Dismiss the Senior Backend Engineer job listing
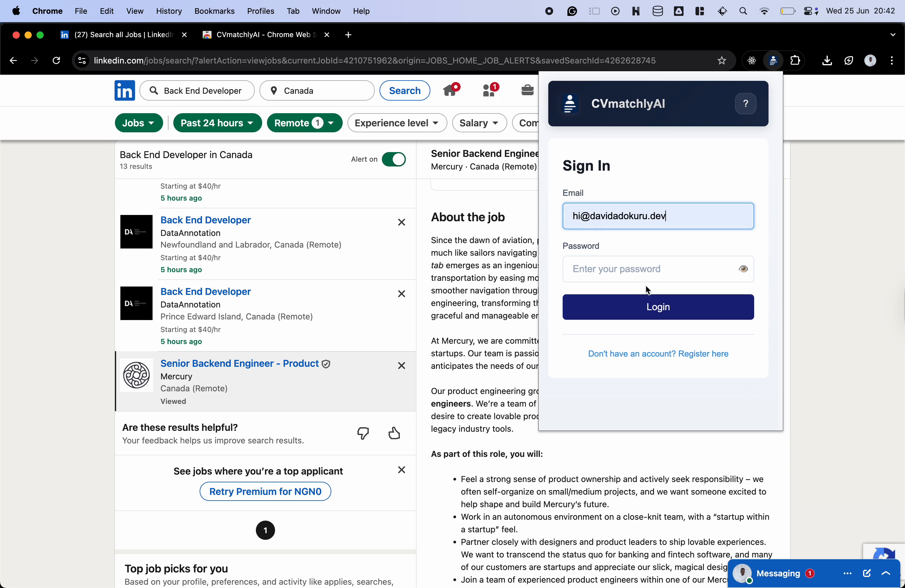905x588 pixels. 402,366
